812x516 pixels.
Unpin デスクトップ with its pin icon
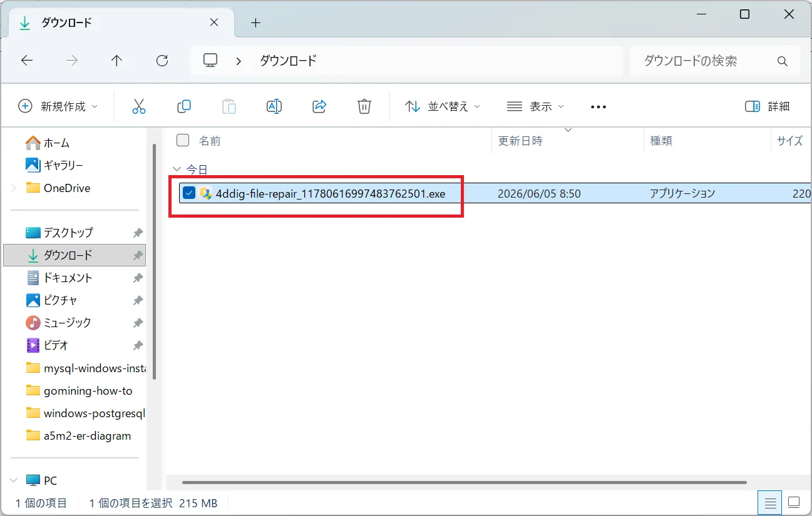[138, 233]
